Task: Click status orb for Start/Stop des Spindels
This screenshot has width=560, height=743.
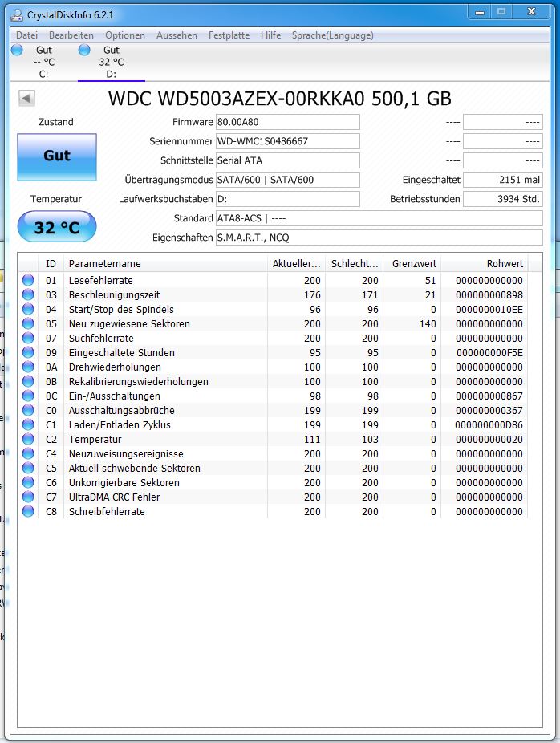Action: tap(28, 309)
